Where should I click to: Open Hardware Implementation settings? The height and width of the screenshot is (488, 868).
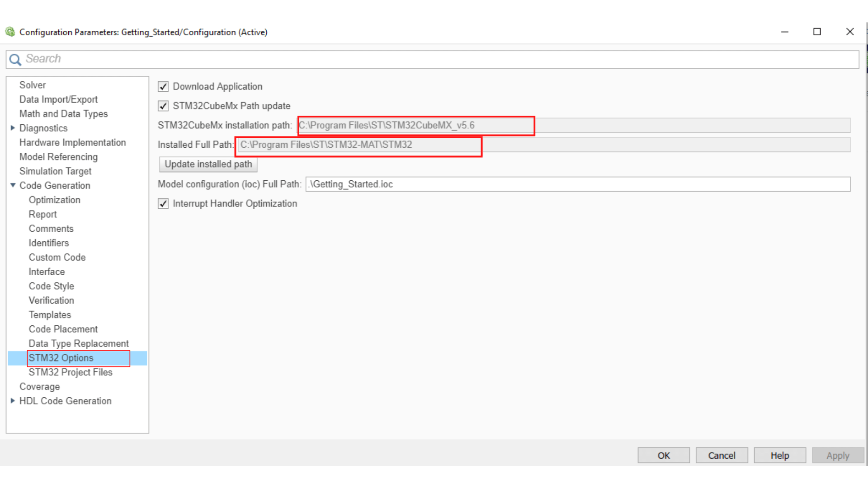pos(72,142)
